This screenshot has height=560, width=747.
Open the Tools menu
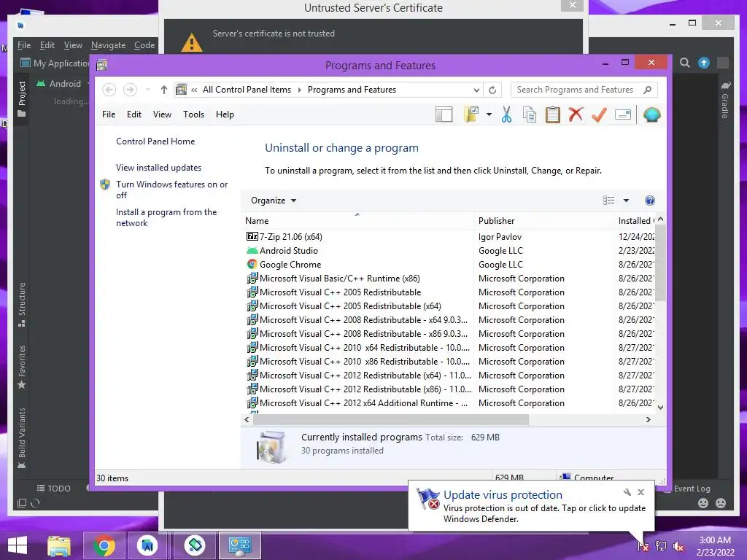coord(193,114)
